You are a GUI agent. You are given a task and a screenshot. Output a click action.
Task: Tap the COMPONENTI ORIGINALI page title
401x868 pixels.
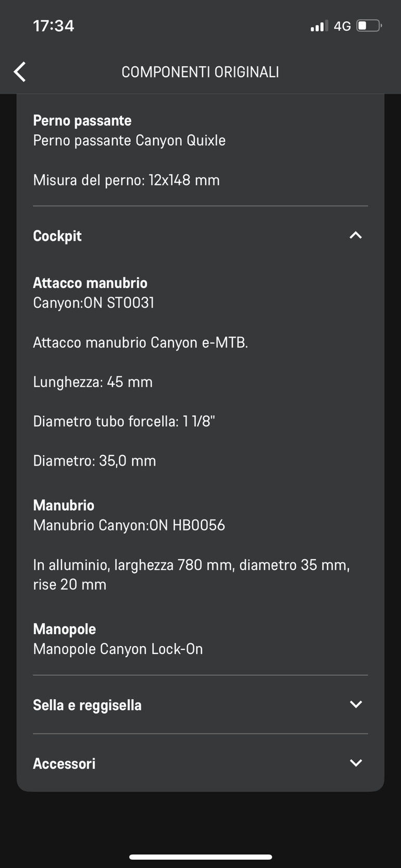click(x=200, y=72)
